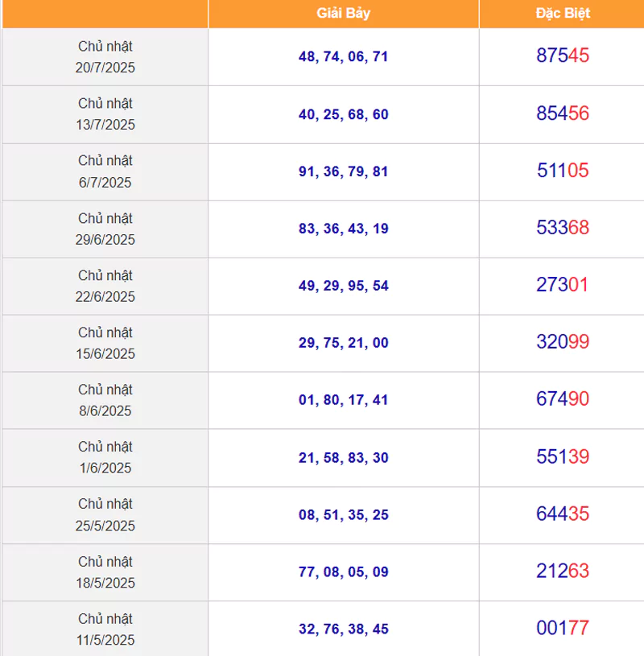
Task: Select the date cell 8/6/2025
Action: click(x=105, y=400)
